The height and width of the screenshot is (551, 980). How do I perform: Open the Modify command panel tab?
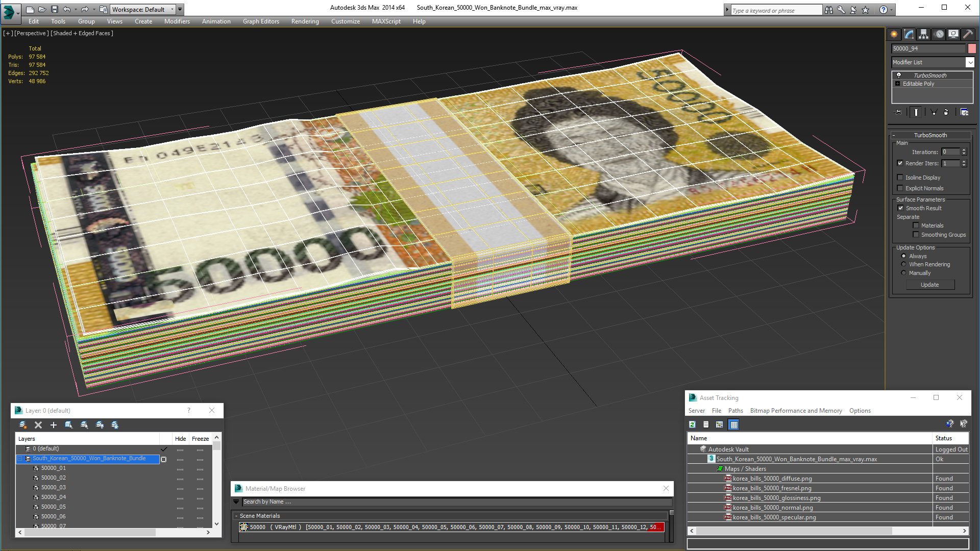[x=909, y=34]
